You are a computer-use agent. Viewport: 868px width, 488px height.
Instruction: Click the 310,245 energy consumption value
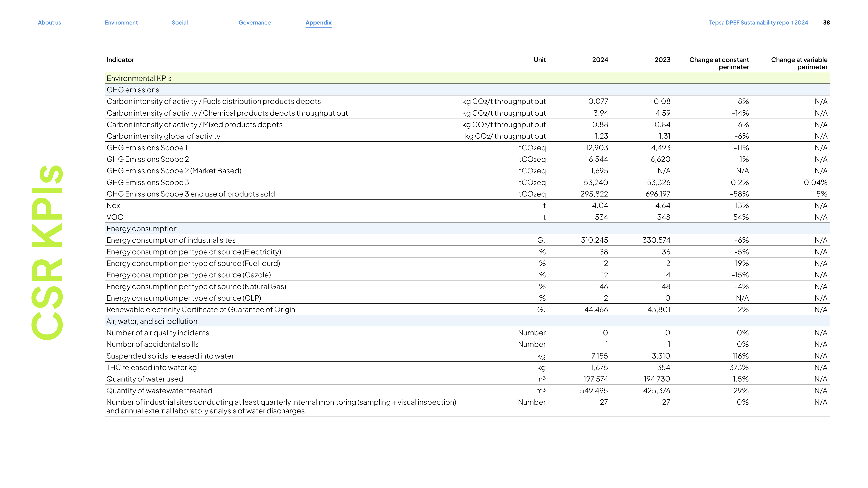594,240
